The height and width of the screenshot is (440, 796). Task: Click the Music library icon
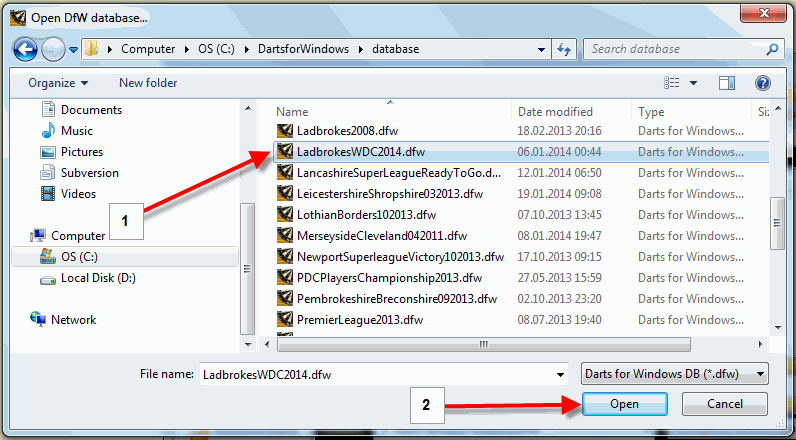click(50, 131)
